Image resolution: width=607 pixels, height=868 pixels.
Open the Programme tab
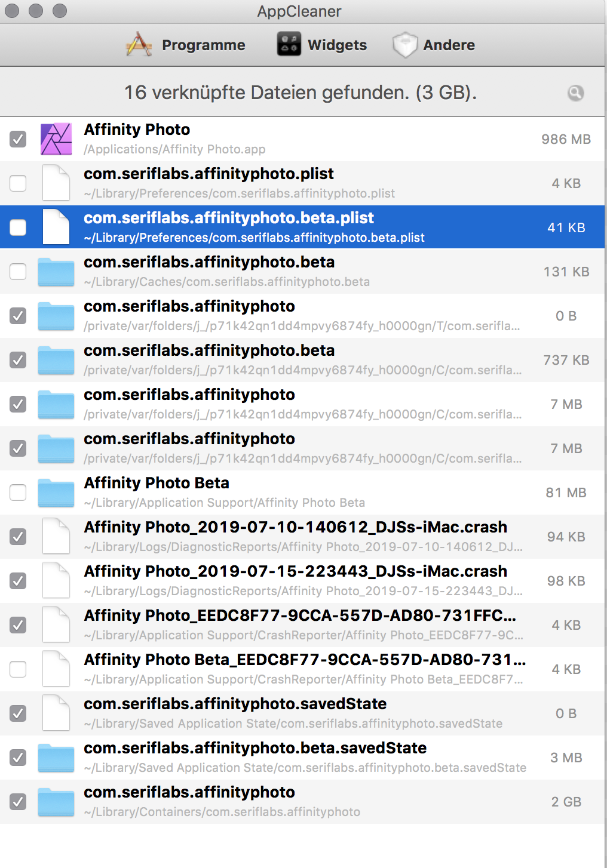[186, 45]
